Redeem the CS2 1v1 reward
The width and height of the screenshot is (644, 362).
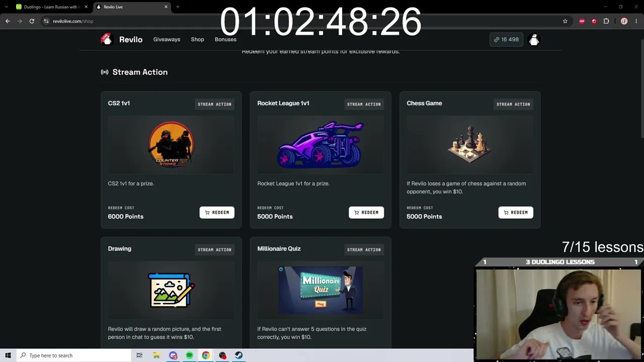click(x=217, y=213)
